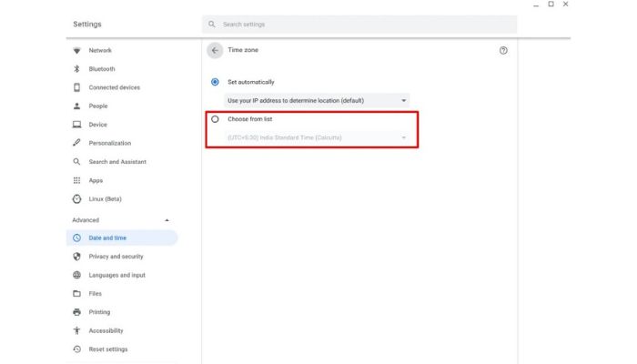This screenshot has height=364, width=637.
Task: Open Reset settings label
Action: (108, 349)
